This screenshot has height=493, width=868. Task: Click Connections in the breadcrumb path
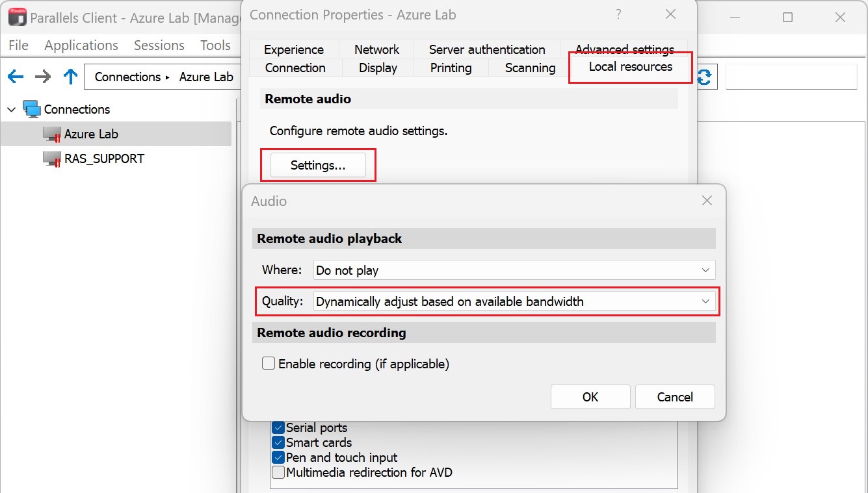click(x=127, y=77)
